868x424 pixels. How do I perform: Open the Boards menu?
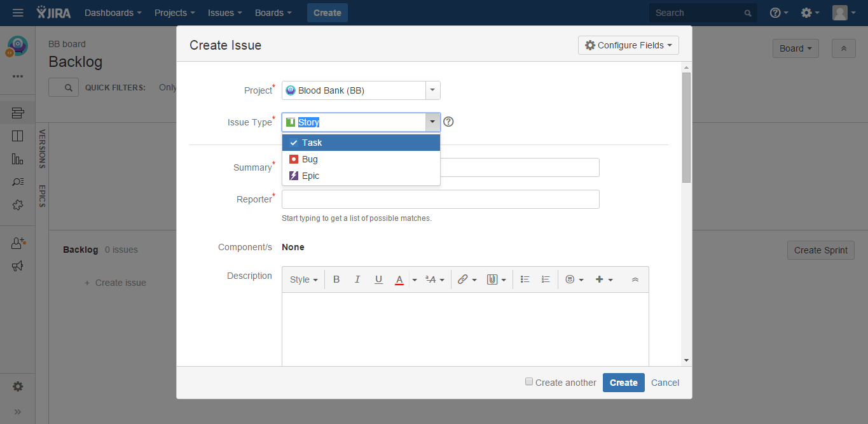[273, 13]
